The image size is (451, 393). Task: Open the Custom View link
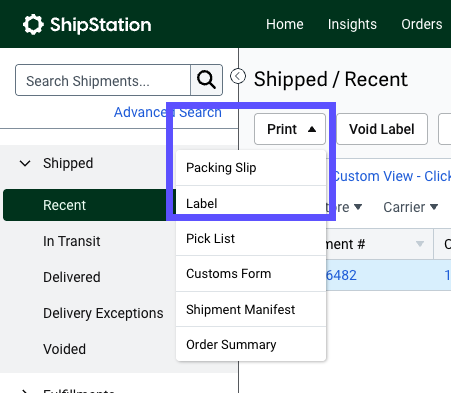392,176
